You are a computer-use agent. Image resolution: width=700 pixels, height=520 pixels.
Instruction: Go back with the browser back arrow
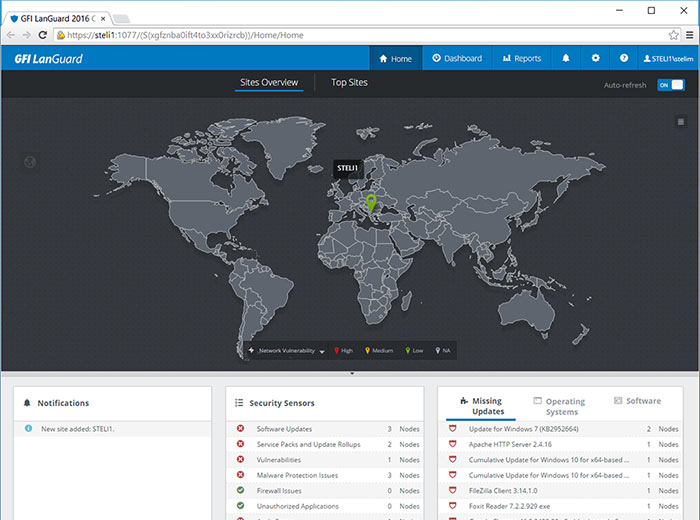coord(11,35)
